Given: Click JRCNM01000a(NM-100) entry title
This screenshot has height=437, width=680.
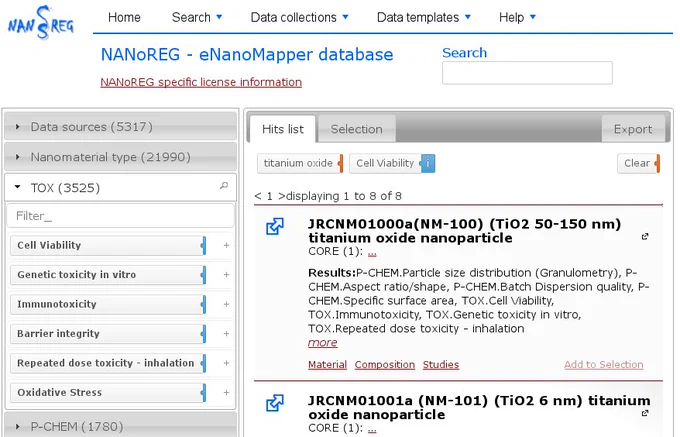Looking at the screenshot, I should [464, 231].
